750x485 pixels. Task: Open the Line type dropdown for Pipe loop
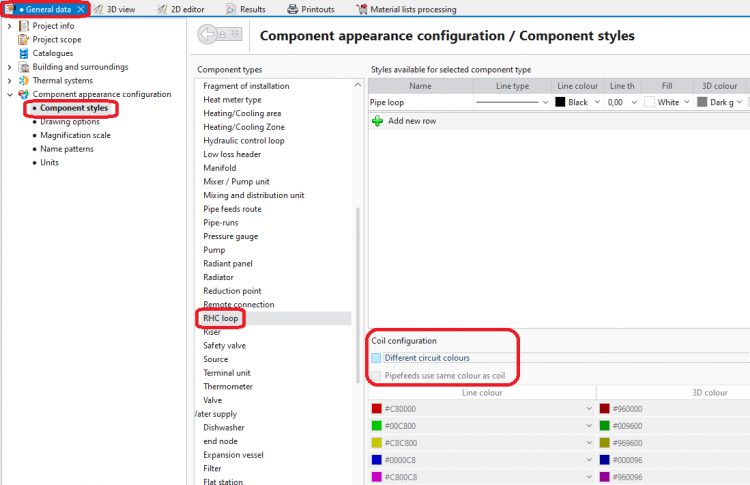coord(545,102)
